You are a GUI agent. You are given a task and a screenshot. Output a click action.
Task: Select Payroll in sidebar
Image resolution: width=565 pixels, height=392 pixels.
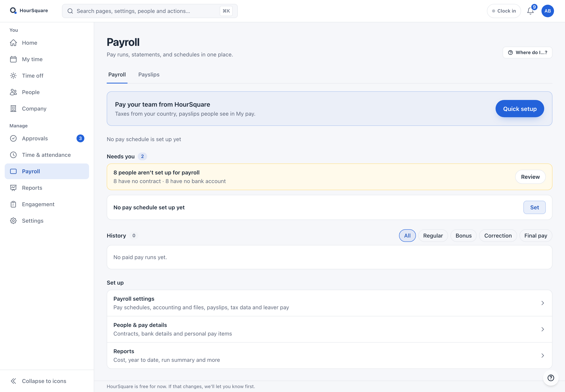[47, 171]
